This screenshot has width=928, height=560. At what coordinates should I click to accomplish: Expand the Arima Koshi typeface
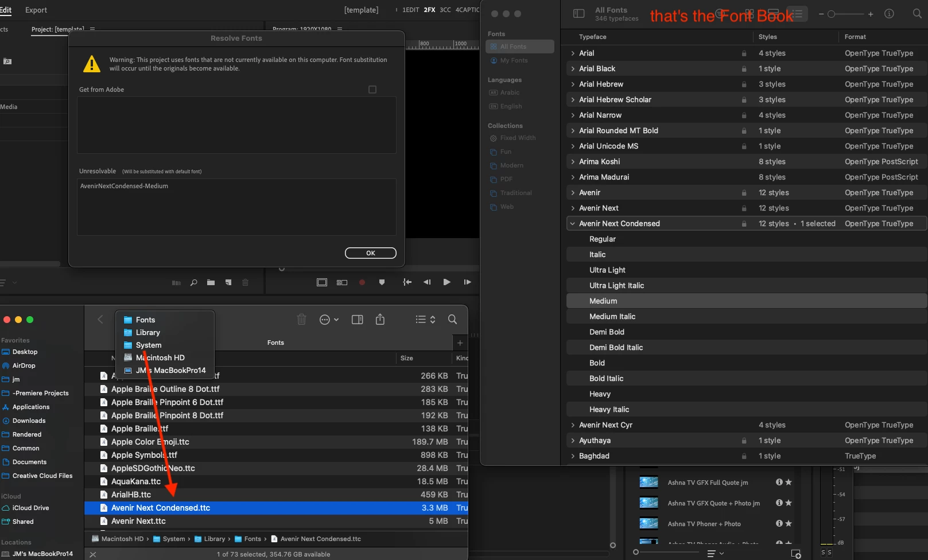(x=573, y=162)
